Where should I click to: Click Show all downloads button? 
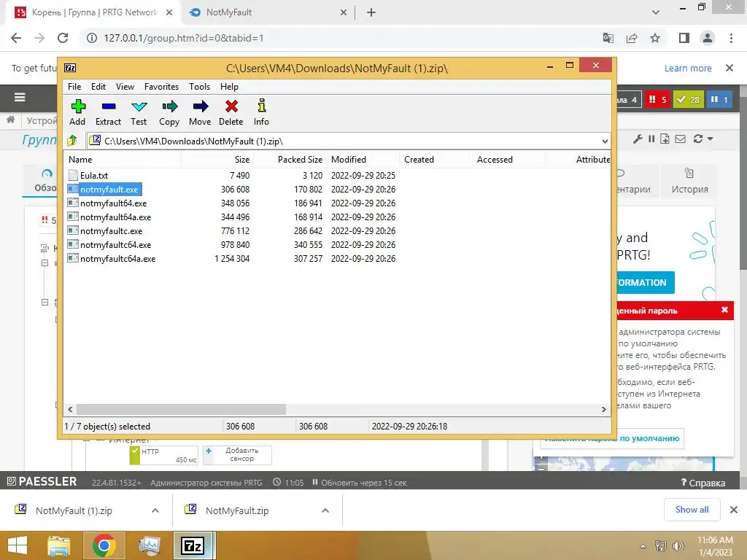coord(692,510)
